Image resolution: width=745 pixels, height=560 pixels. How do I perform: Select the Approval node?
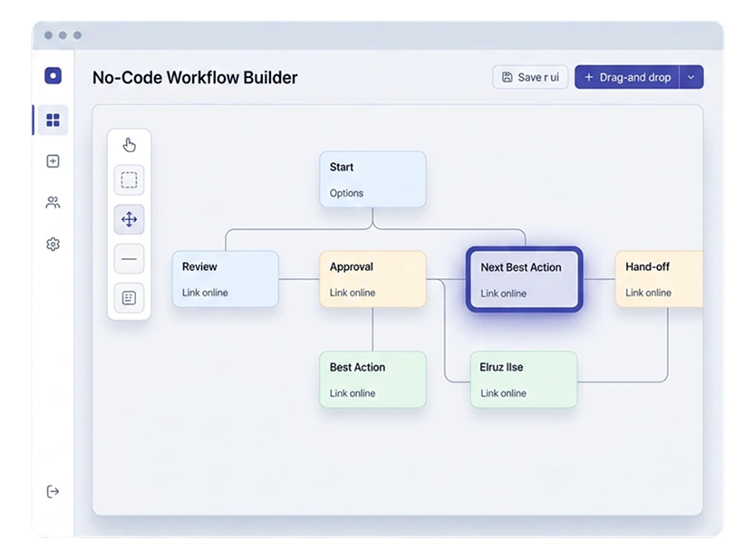point(372,279)
